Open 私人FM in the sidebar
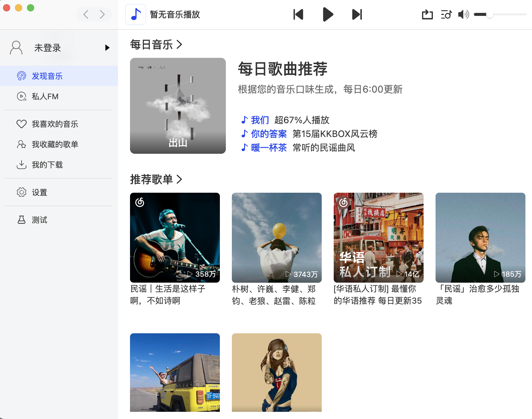This screenshot has height=419, width=532. (59, 96)
